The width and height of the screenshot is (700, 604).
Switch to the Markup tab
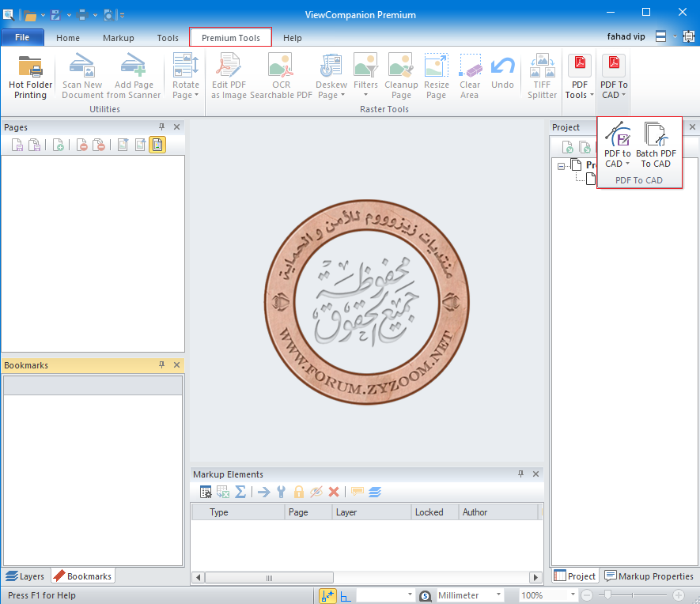[x=119, y=38]
